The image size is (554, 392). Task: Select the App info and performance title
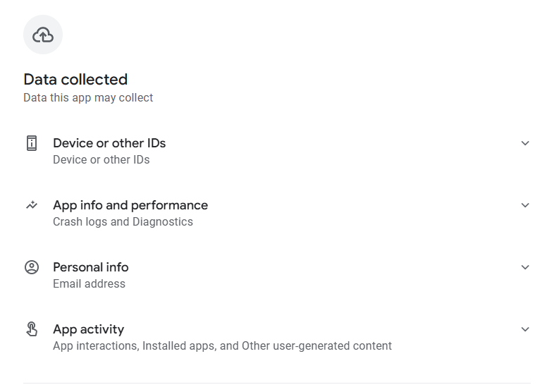coord(130,205)
